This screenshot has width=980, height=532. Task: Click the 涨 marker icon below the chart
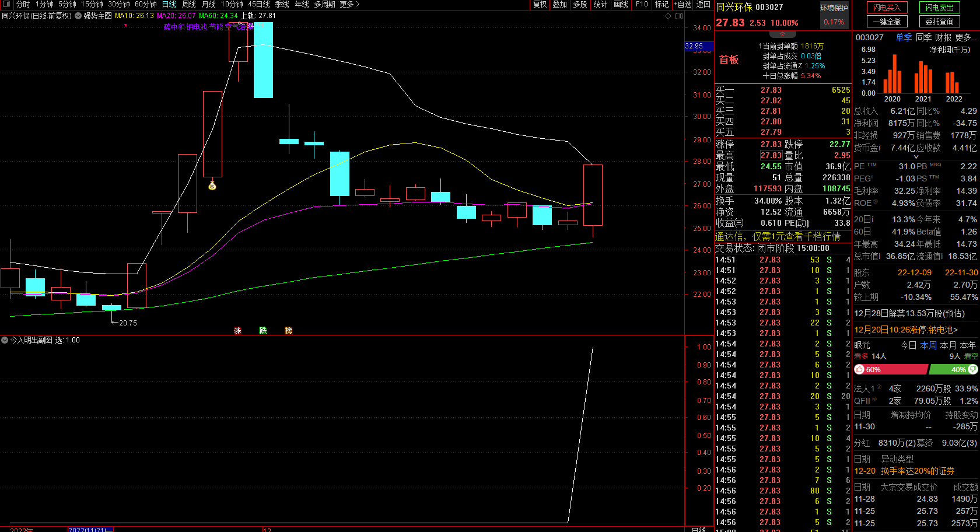[237, 330]
